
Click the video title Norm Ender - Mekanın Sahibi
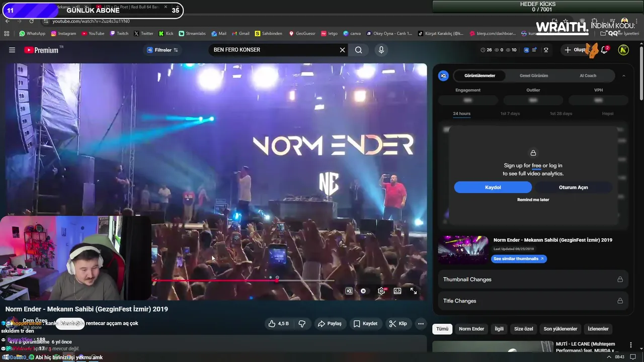click(x=87, y=309)
